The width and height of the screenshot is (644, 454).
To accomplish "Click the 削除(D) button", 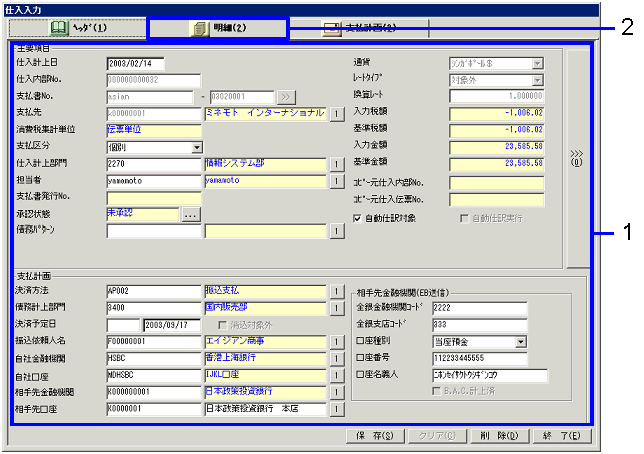I will 499,436.
